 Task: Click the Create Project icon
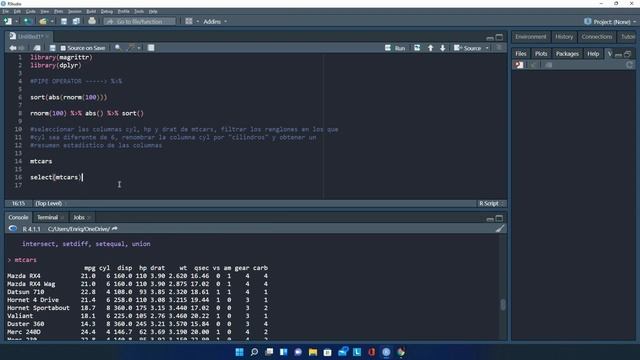click(x=27, y=21)
